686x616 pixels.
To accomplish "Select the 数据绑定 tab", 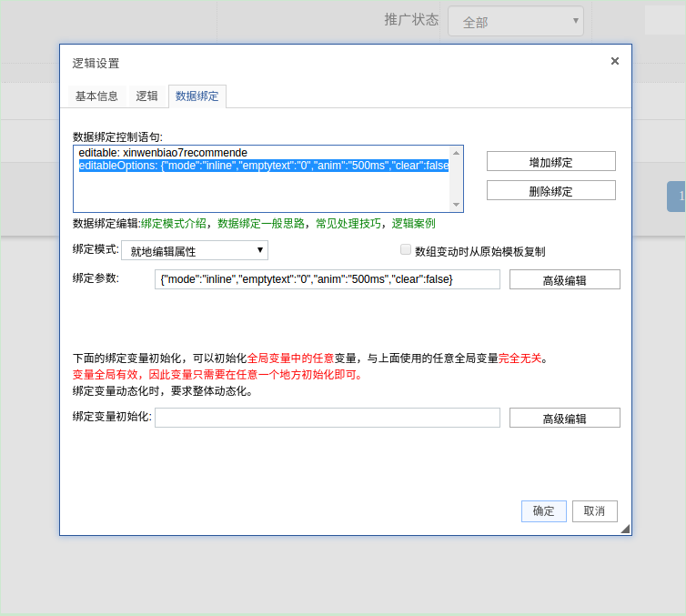I will click(197, 96).
